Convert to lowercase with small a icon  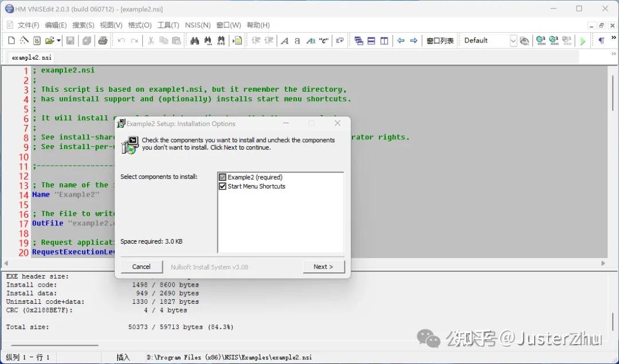297,41
